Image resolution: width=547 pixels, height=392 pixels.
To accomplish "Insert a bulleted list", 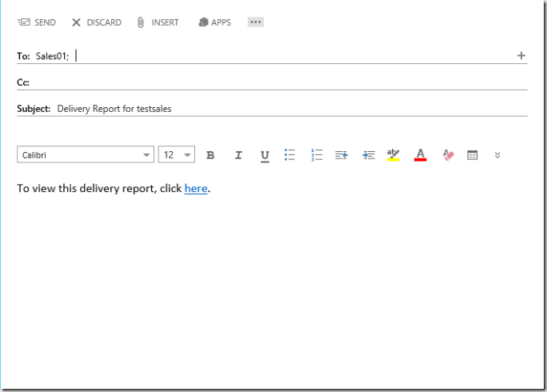I will pyautogui.click(x=290, y=155).
